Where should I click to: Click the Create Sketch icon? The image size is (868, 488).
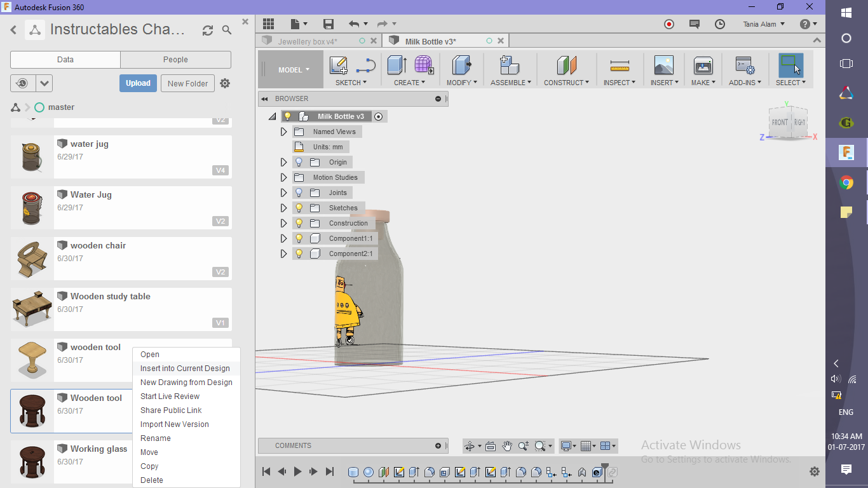click(x=339, y=65)
